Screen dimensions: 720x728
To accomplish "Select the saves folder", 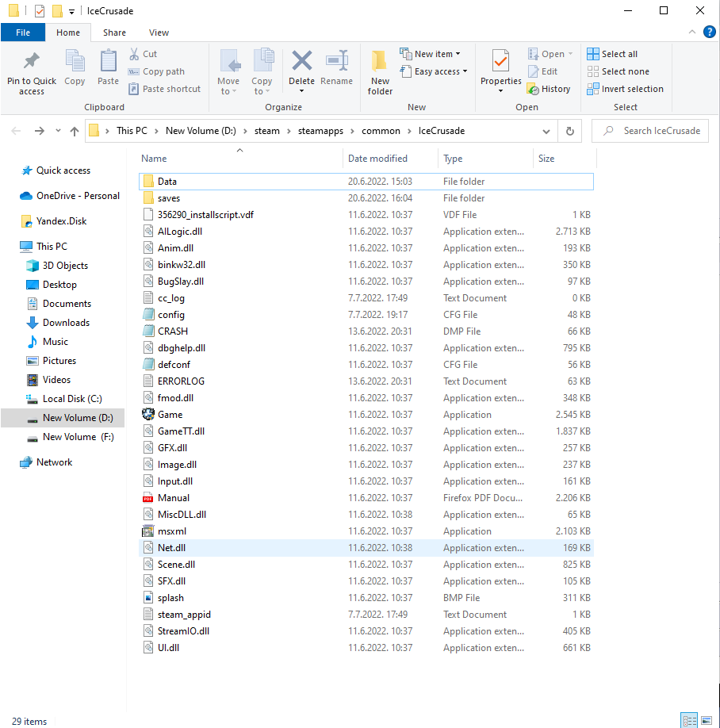I will 366,198.
